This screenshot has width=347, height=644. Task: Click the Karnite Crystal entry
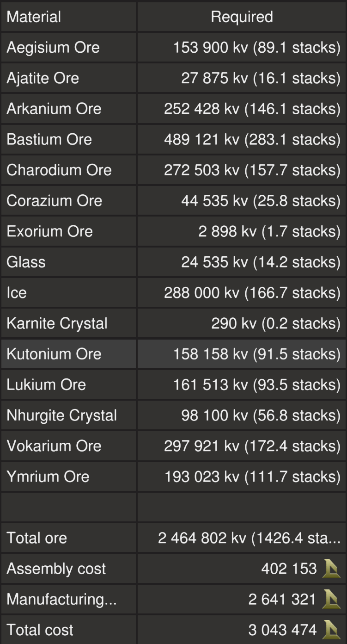pos(57,323)
